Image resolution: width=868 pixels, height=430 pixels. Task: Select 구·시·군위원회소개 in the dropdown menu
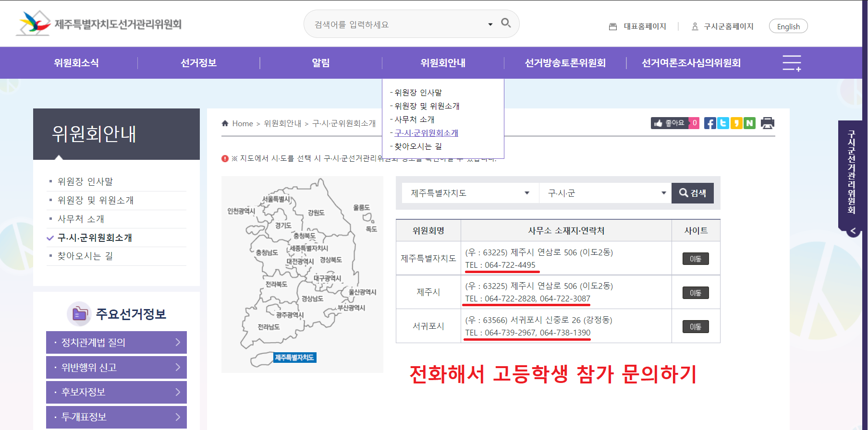[x=426, y=133]
